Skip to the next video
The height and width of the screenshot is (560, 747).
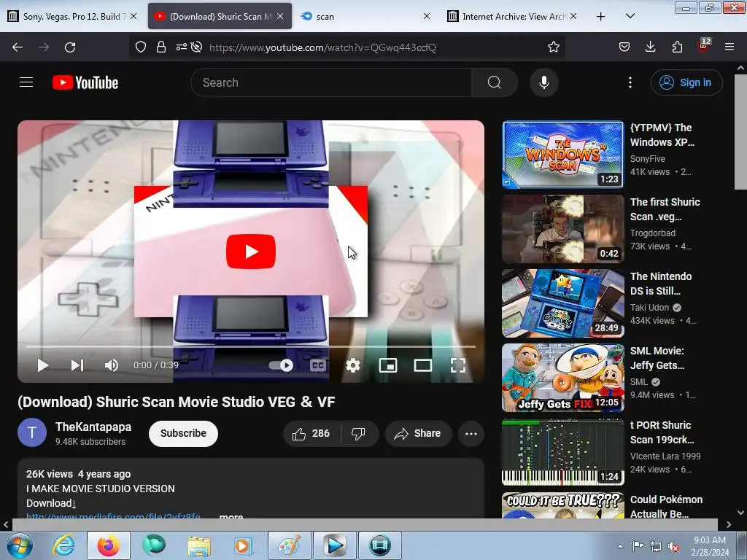point(77,365)
